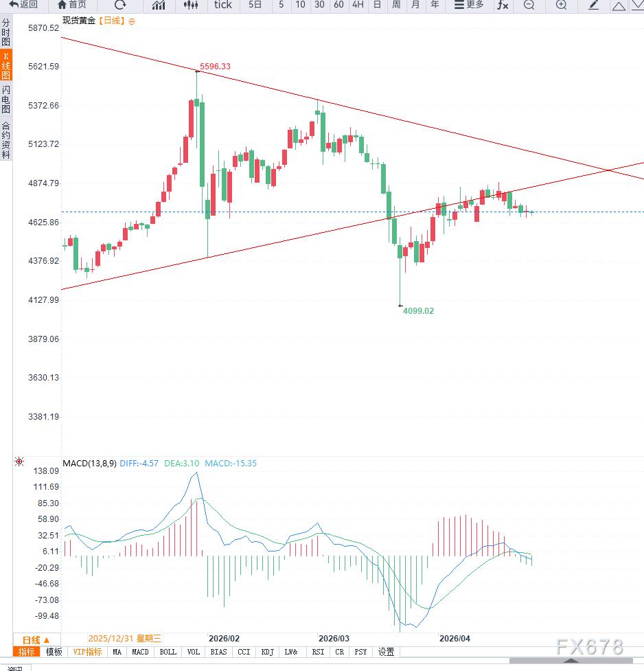Select the pencil drawing tool
This screenshot has width=644, height=671.
pos(593,5)
